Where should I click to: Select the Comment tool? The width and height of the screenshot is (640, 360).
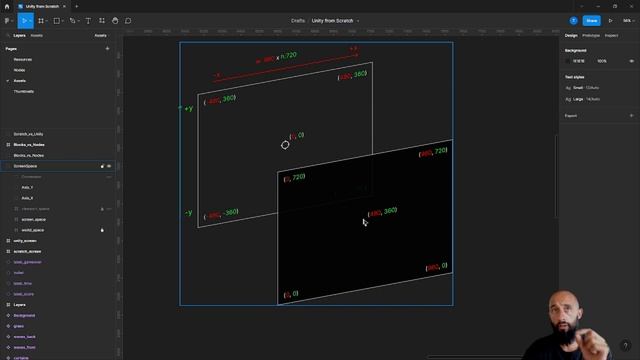coord(128,20)
